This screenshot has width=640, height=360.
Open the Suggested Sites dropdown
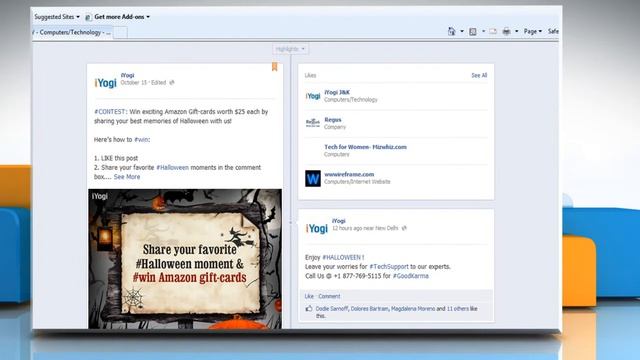coord(57,17)
